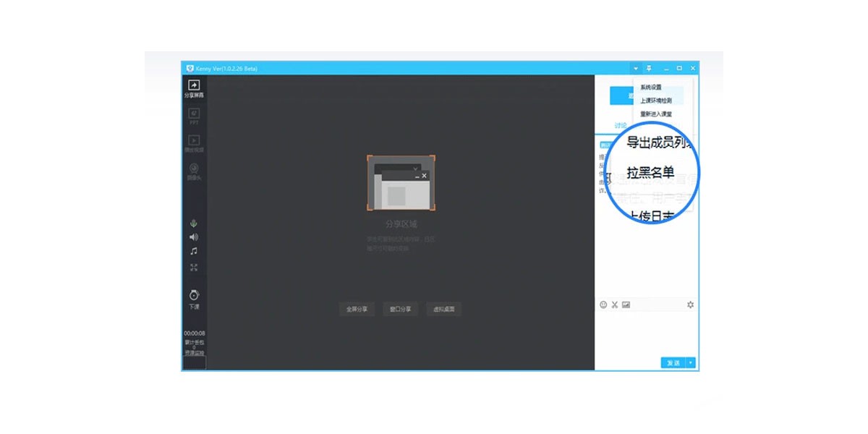Select 重新进入课堂 from the dropdown menu
The width and height of the screenshot is (868, 434).
pyautogui.click(x=656, y=114)
